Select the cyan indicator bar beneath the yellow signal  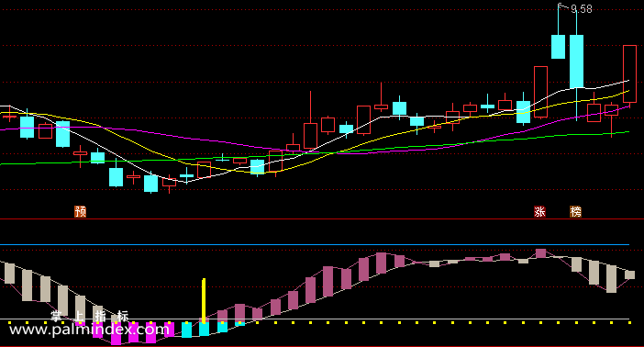pyautogui.click(x=205, y=329)
